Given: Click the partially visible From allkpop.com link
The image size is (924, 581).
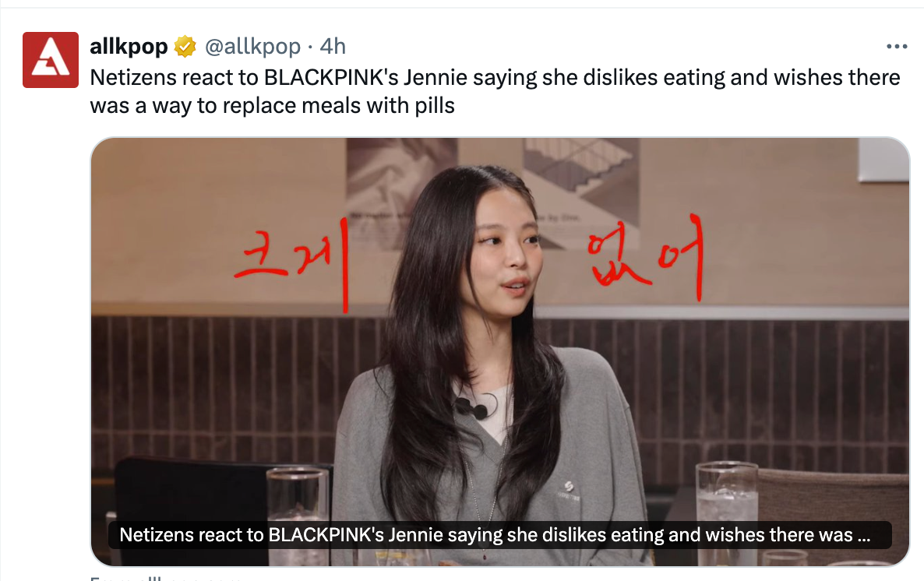Looking at the screenshot, I should [166, 577].
